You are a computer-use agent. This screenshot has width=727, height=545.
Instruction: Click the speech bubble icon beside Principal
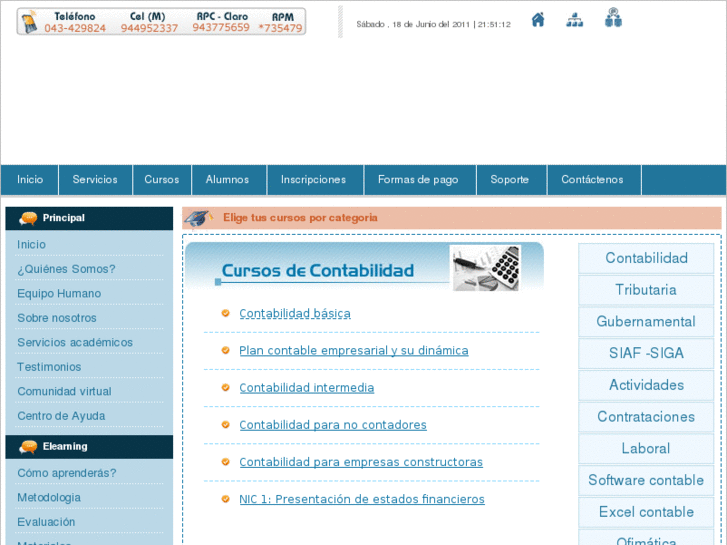pos(28,218)
